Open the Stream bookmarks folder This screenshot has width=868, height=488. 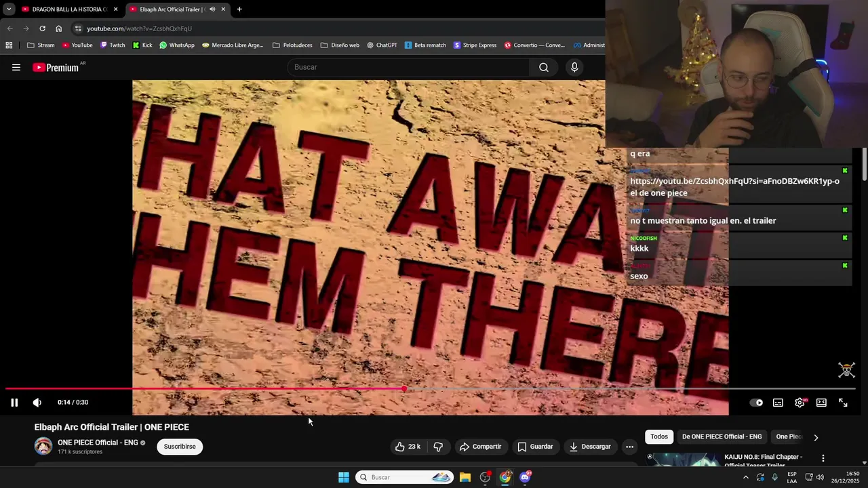coord(41,45)
